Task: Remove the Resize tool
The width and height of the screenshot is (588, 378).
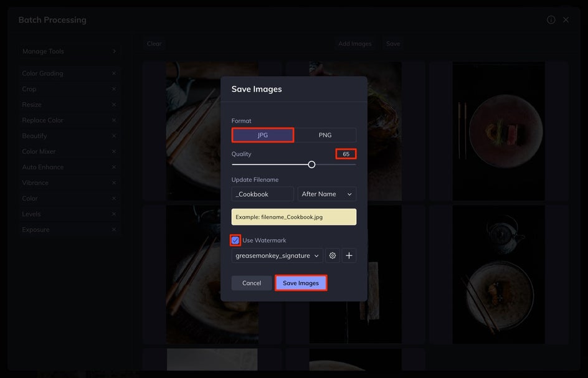Action: coord(114,105)
